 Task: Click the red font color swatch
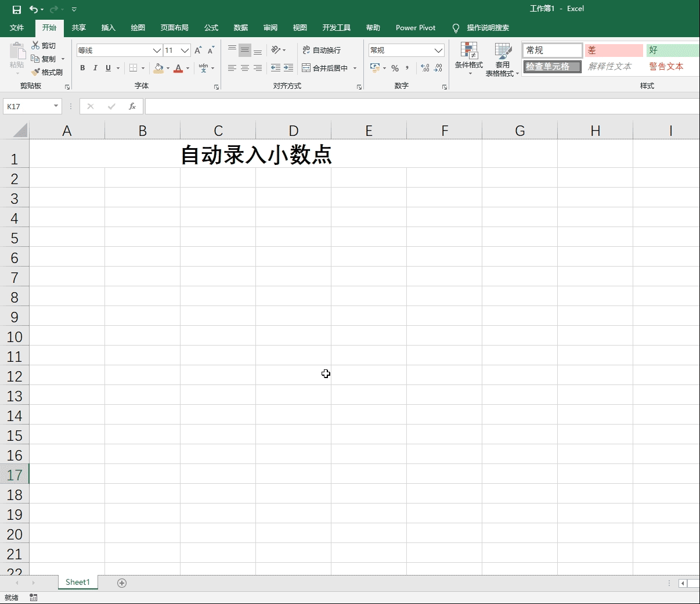(178, 68)
